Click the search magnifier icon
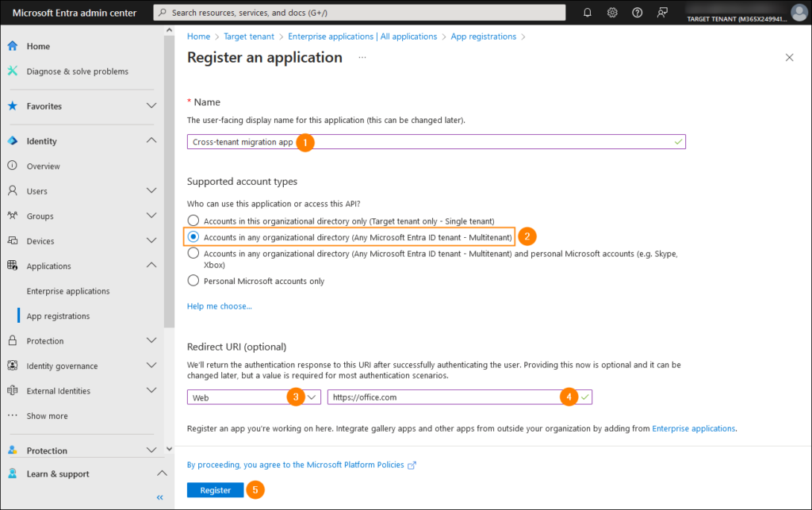This screenshot has height=510, width=812. (x=163, y=13)
